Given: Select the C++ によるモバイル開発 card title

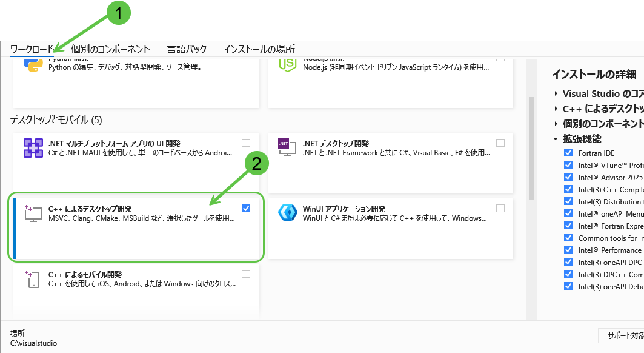Looking at the screenshot, I should click(x=85, y=274).
